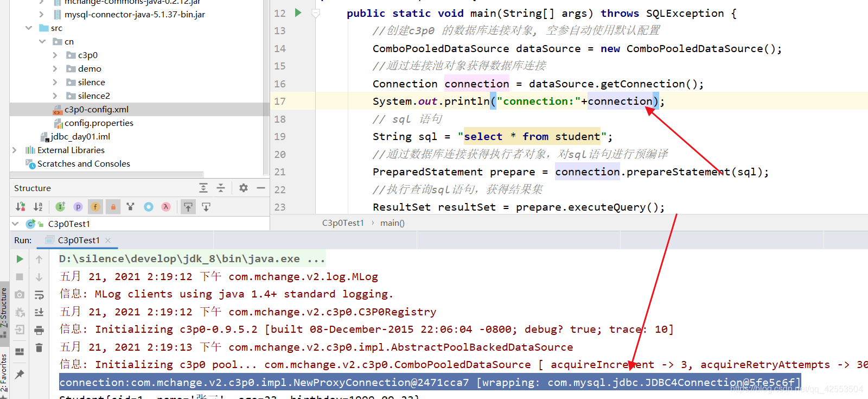The height and width of the screenshot is (399, 868).
Task: Expand the silence2 package
Action: click(55, 96)
